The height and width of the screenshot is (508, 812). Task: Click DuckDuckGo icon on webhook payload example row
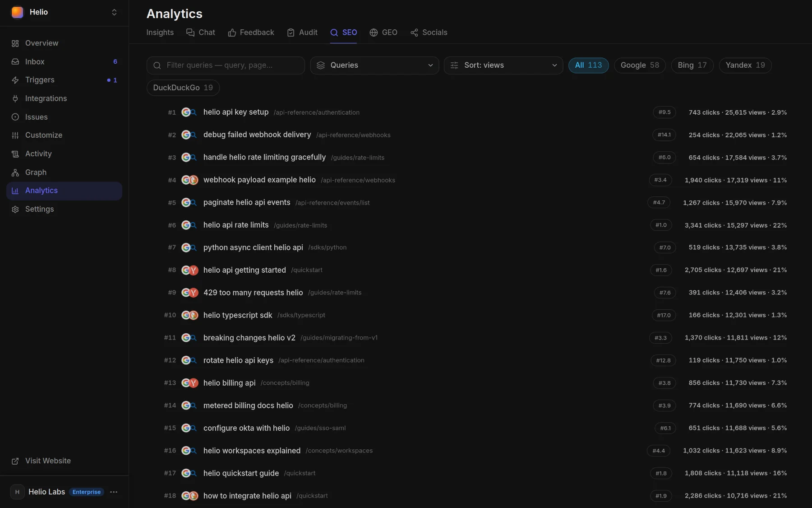click(x=194, y=180)
